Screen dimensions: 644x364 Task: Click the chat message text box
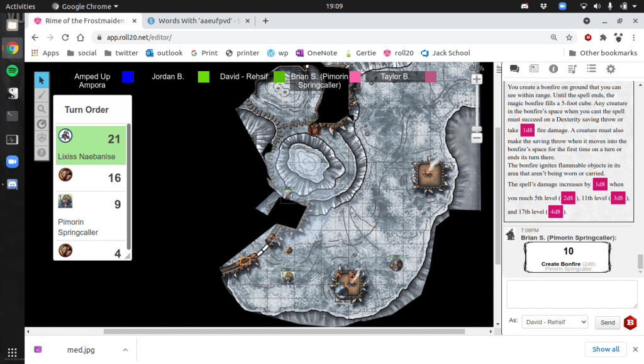[x=572, y=294]
